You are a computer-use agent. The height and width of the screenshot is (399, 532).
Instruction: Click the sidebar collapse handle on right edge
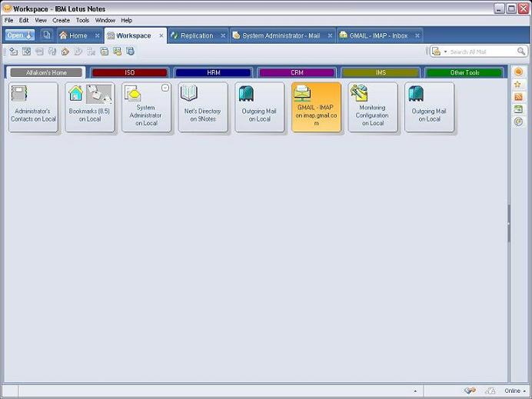tap(509, 224)
